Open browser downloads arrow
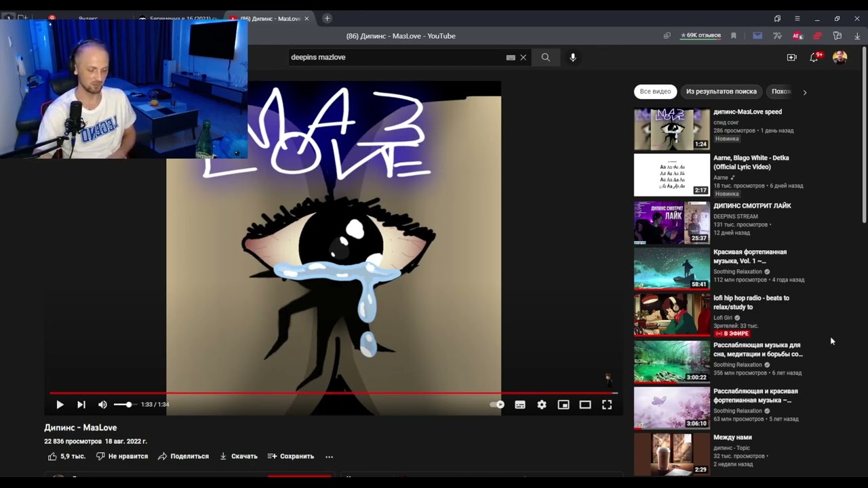 point(857,36)
